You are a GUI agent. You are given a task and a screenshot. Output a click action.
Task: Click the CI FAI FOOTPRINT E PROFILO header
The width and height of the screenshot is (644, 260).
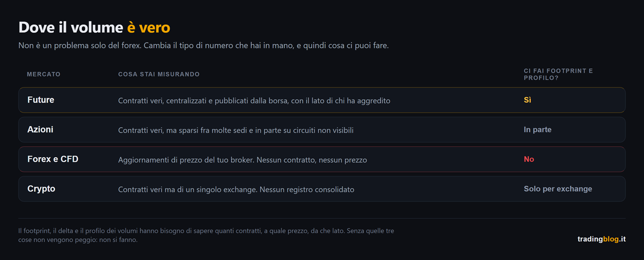[558, 74]
